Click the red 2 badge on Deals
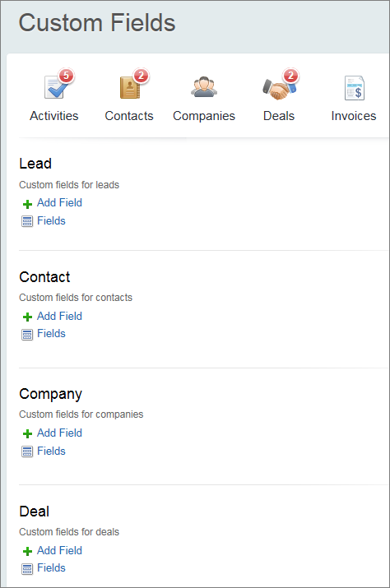The width and height of the screenshot is (390, 588). point(290,76)
